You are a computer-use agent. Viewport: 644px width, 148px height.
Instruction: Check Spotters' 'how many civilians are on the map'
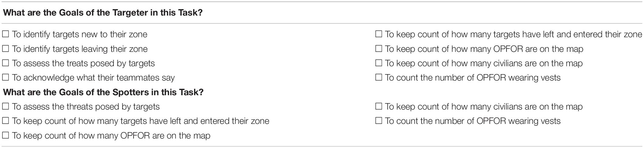point(378,106)
